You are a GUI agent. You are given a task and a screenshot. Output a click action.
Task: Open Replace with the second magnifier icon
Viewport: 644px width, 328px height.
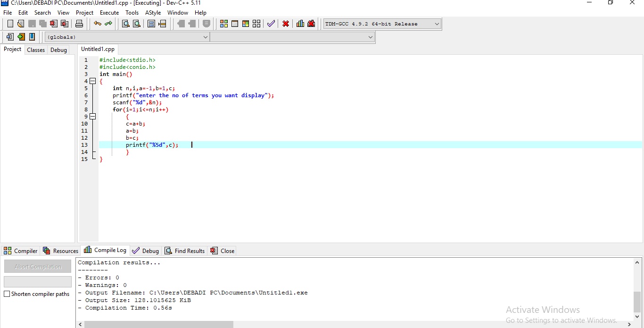pos(137,24)
